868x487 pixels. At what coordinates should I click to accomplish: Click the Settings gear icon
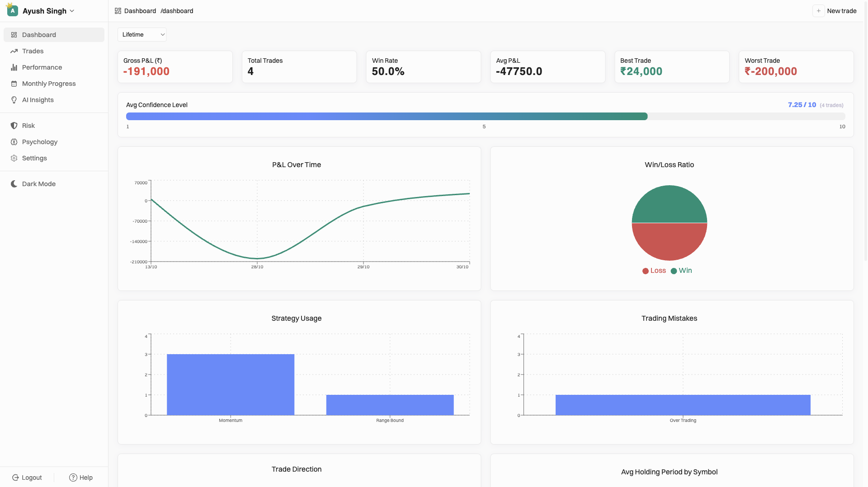[x=14, y=158]
